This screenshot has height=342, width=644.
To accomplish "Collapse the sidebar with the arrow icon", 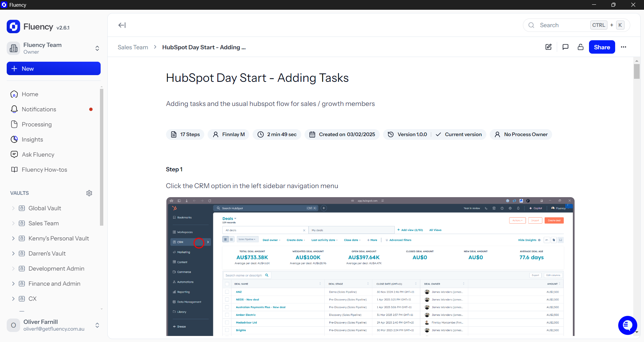I will (122, 25).
